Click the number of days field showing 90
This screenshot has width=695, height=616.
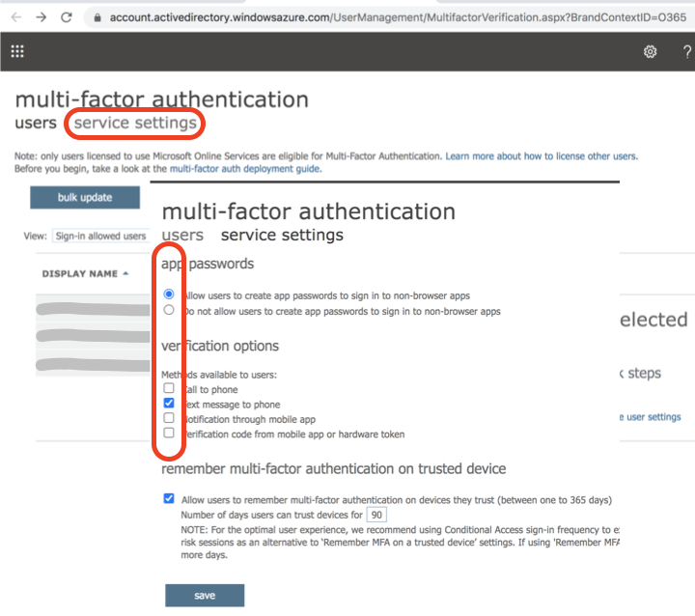376,515
